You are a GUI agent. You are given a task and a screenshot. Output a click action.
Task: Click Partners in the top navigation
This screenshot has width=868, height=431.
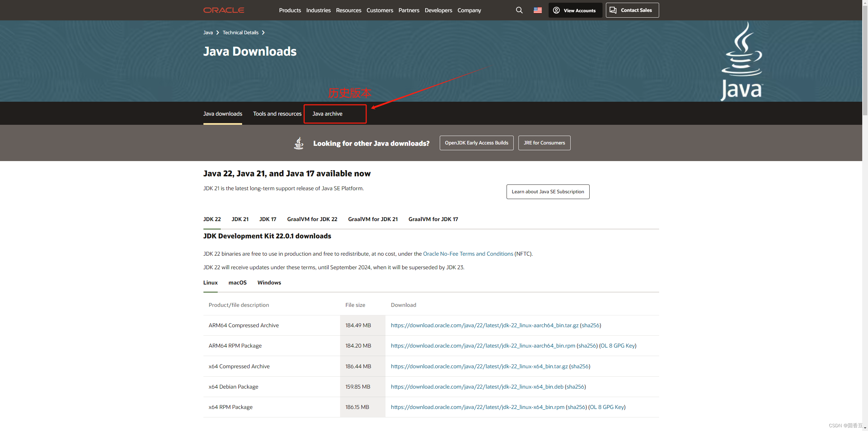click(x=409, y=10)
